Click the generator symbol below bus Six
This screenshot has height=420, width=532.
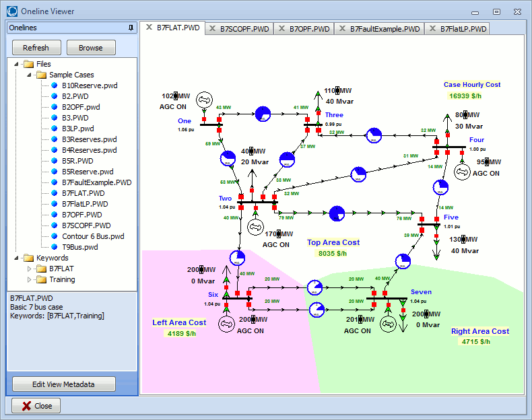click(226, 324)
